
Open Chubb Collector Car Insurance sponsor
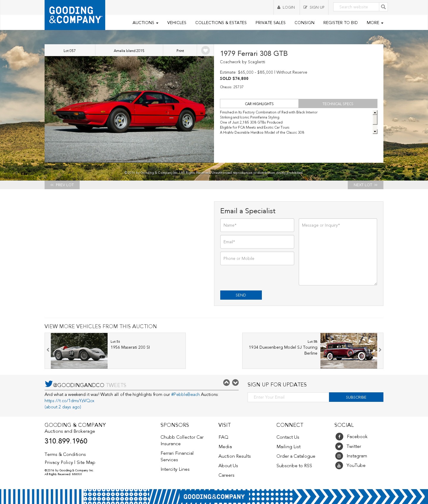click(182, 440)
